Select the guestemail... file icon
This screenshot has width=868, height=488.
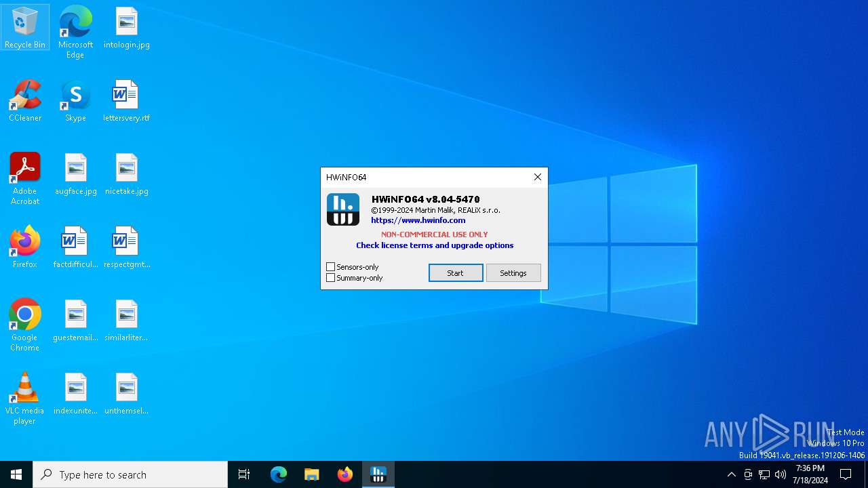coord(75,320)
